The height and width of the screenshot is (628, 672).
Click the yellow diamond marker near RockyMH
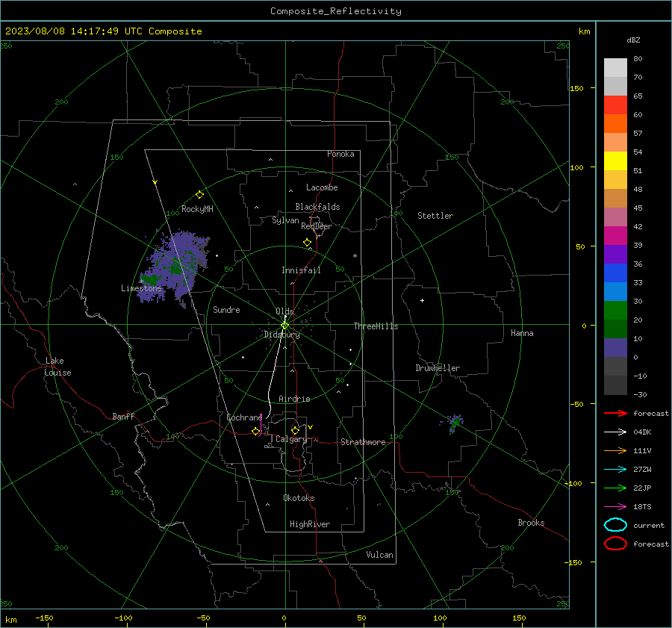[x=199, y=195]
